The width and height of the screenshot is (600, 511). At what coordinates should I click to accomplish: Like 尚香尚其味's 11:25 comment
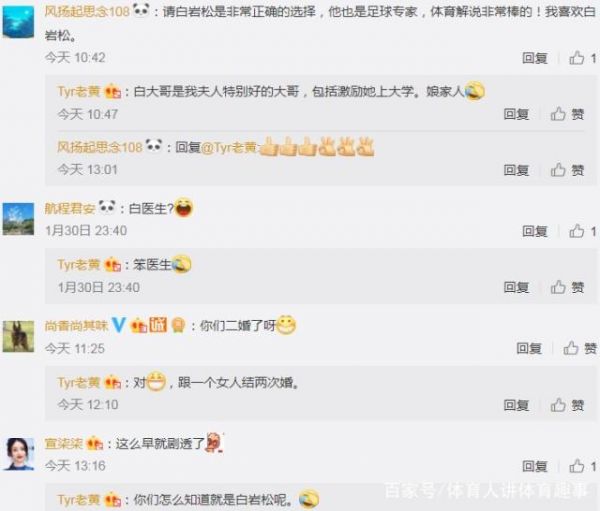pos(580,348)
